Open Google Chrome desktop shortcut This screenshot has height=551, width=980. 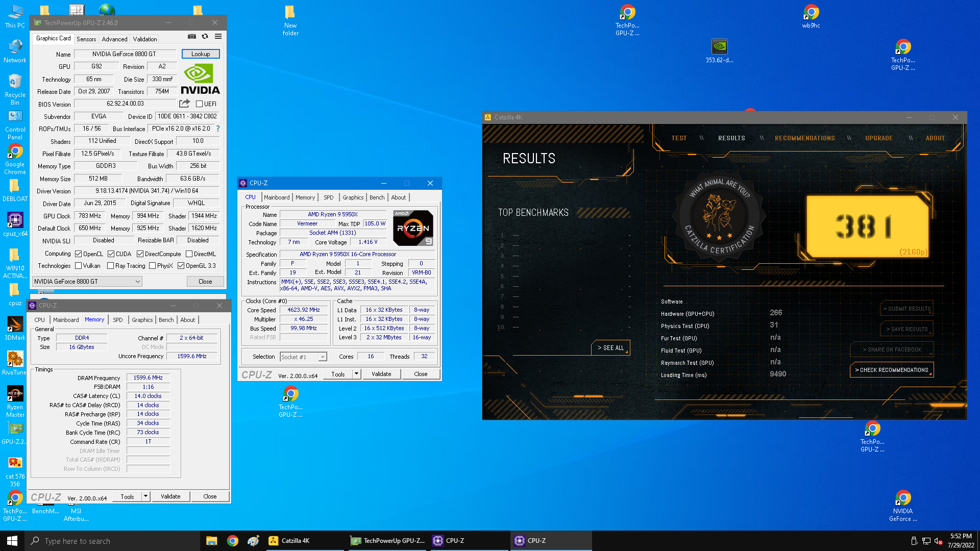coord(15,159)
